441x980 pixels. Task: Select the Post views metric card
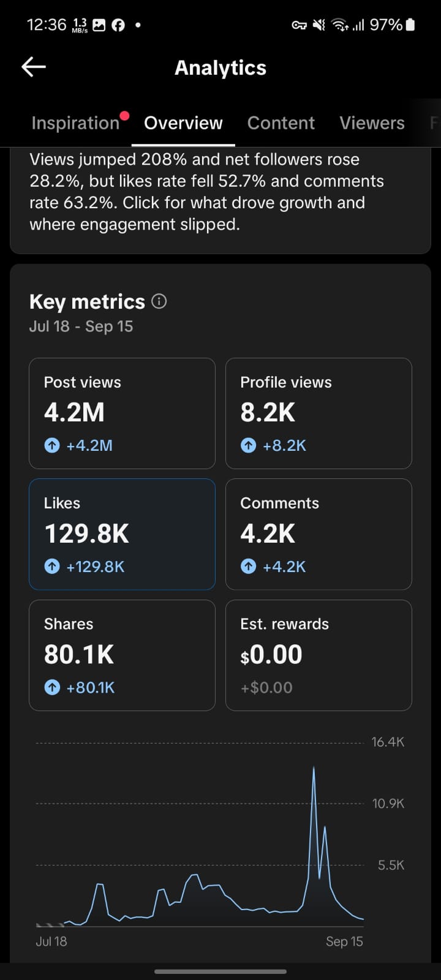122,413
